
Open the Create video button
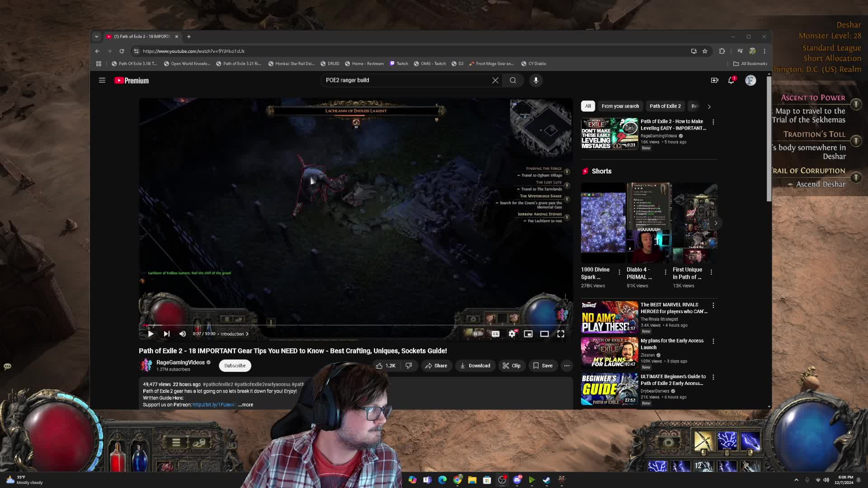click(714, 80)
